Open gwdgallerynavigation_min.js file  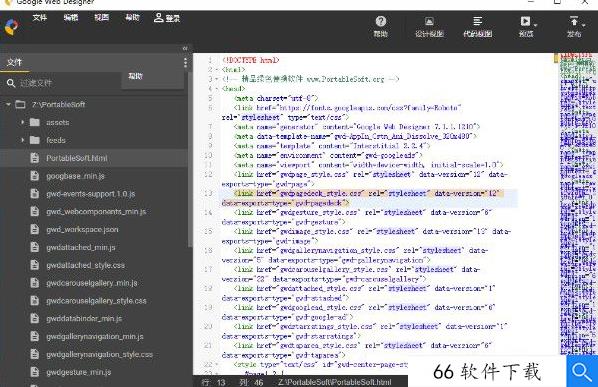pos(95,337)
